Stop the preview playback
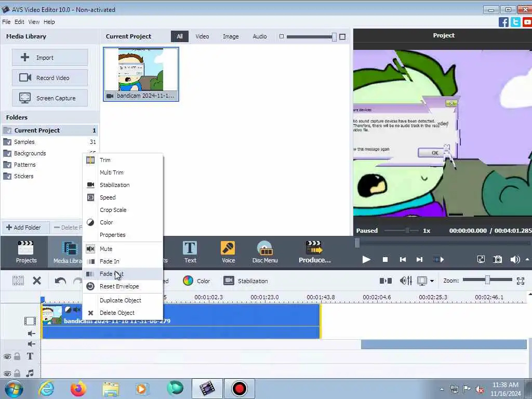The image size is (532, 399). pos(385,260)
